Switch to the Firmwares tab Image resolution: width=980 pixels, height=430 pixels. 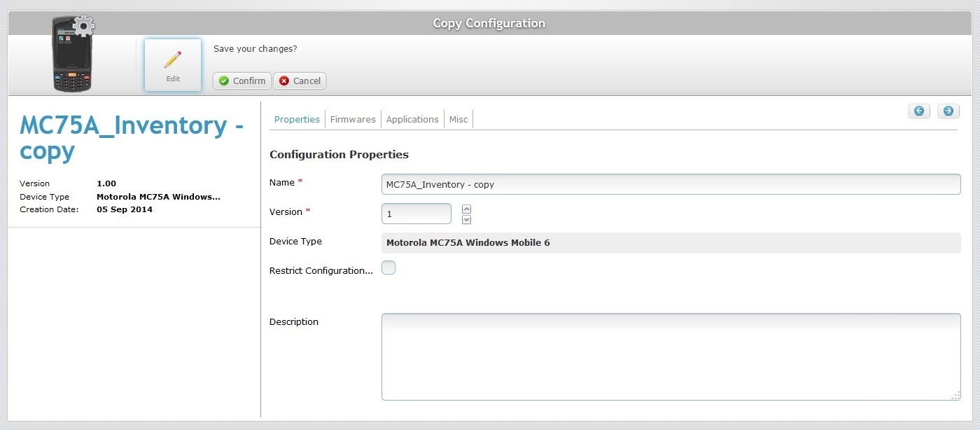coord(353,119)
